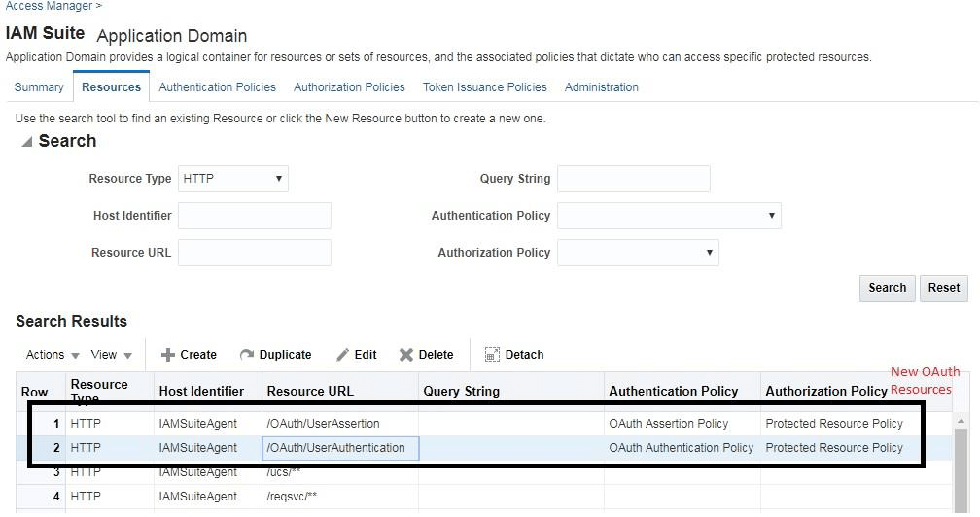Open the Authentication Policies tab
980x517 pixels.
218,87
